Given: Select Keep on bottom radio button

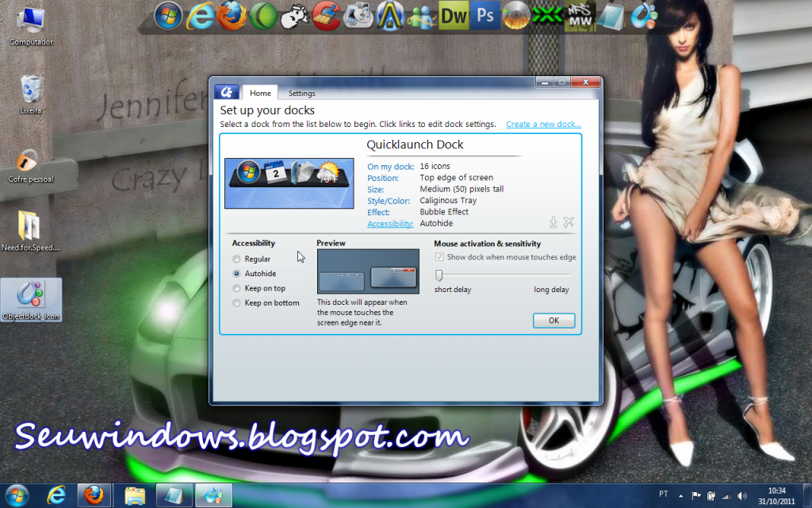Looking at the screenshot, I should point(236,303).
